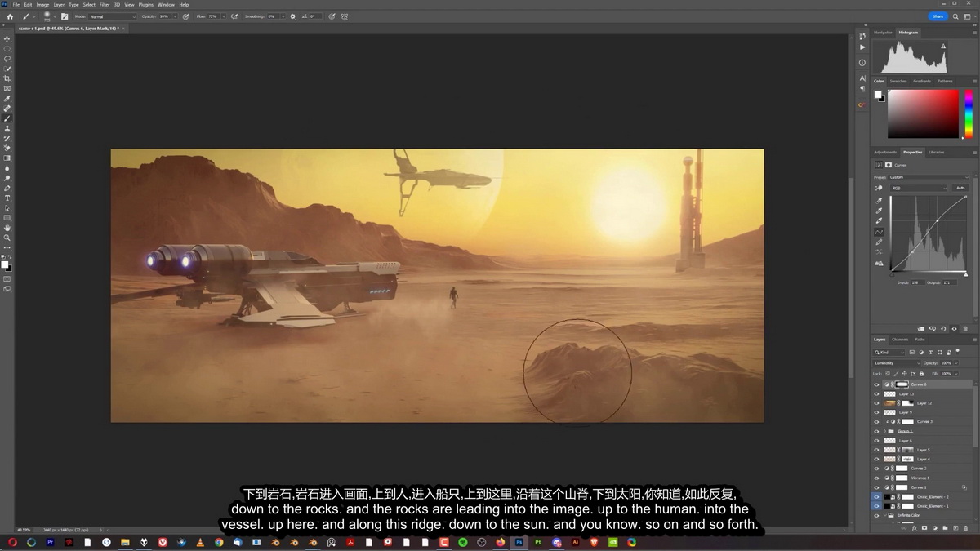Toggle Curves adjustment visibility in Properties
This screenshot has height=551, width=980.
954,329
